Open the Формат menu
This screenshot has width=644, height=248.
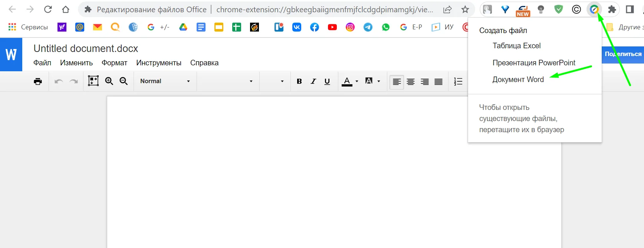point(114,63)
